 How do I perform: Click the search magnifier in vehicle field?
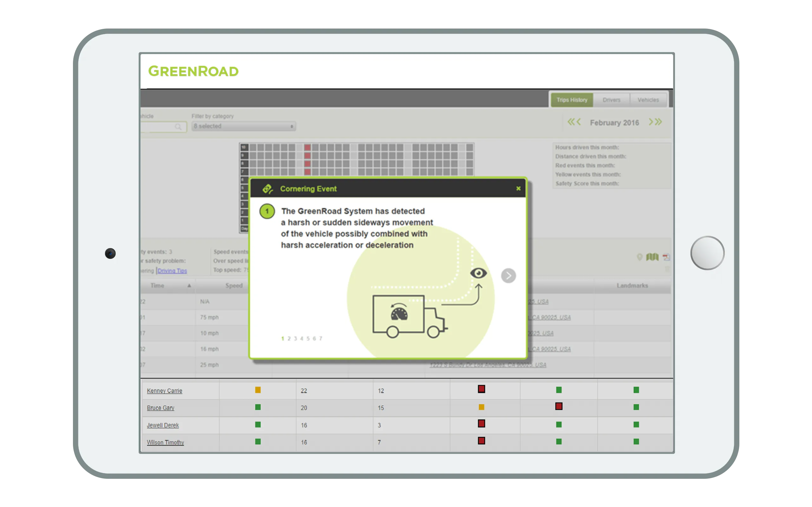point(178,127)
